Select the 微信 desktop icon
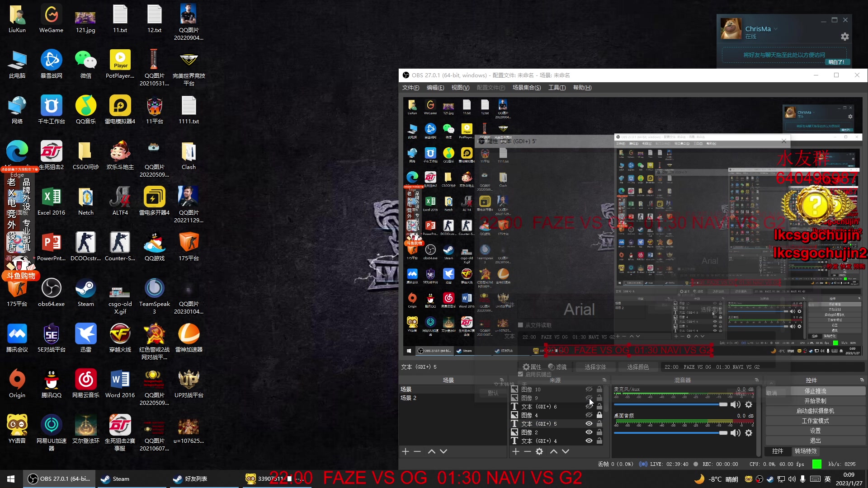The image size is (868, 488). pyautogui.click(x=85, y=65)
